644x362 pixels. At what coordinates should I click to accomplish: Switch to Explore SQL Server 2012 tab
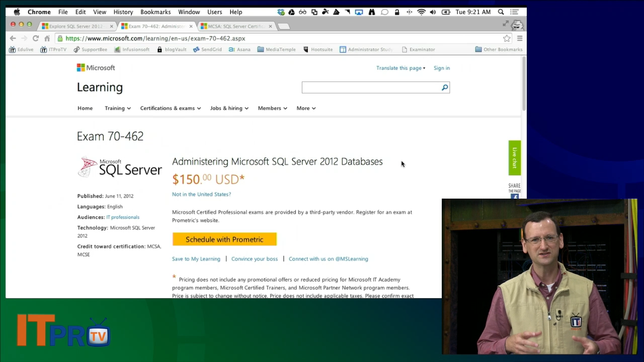[x=75, y=26]
